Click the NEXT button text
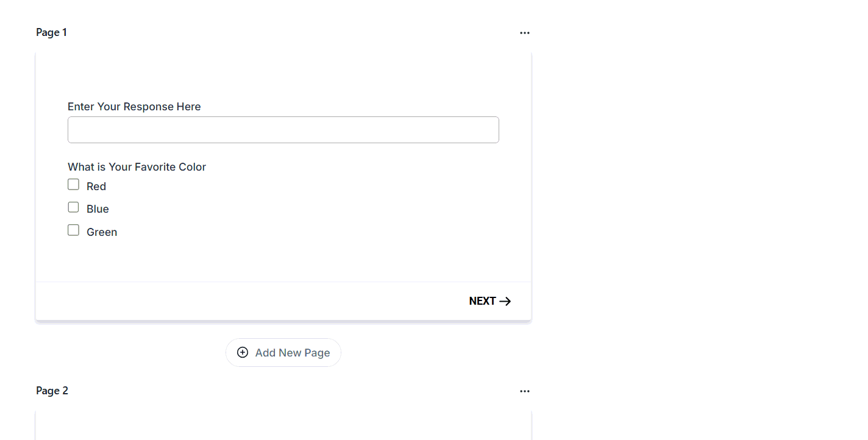This screenshot has width=868, height=440. click(x=482, y=301)
